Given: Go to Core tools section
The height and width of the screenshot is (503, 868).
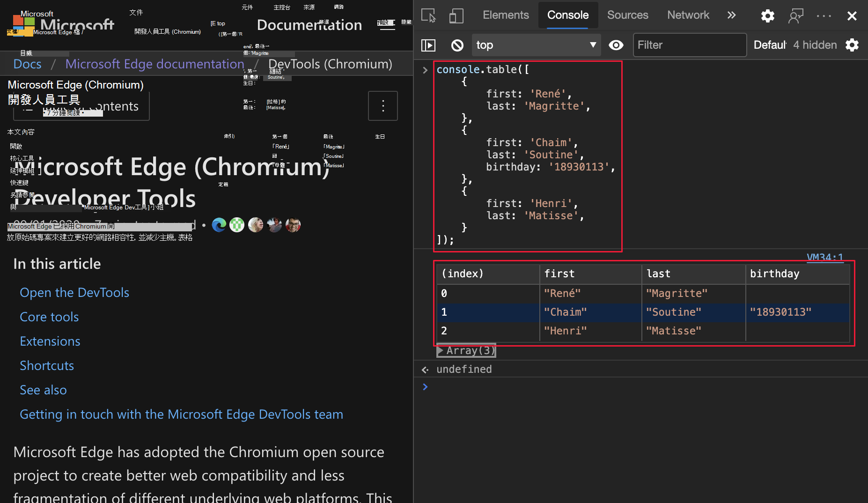Looking at the screenshot, I should pyautogui.click(x=49, y=317).
